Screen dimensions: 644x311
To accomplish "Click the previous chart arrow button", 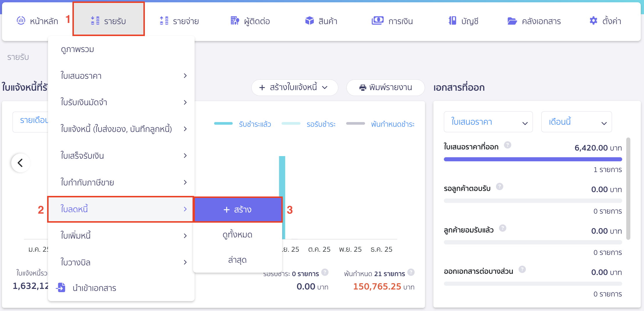I will [20, 163].
